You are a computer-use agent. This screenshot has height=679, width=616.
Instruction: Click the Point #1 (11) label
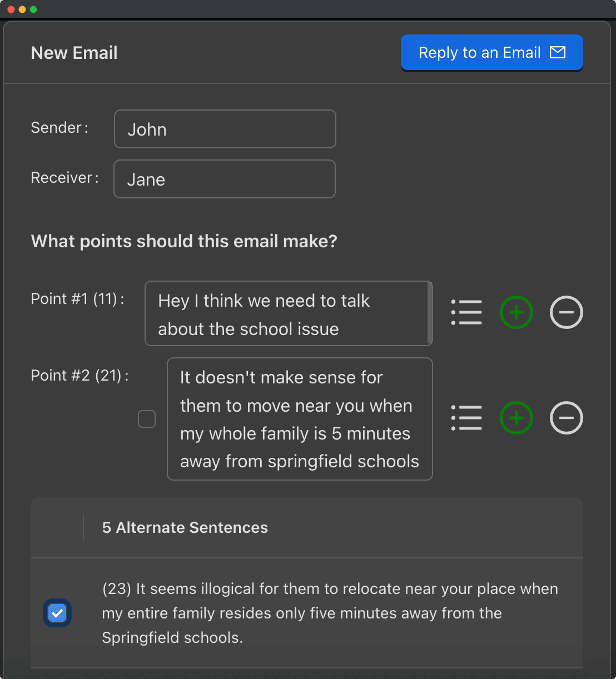(77, 299)
